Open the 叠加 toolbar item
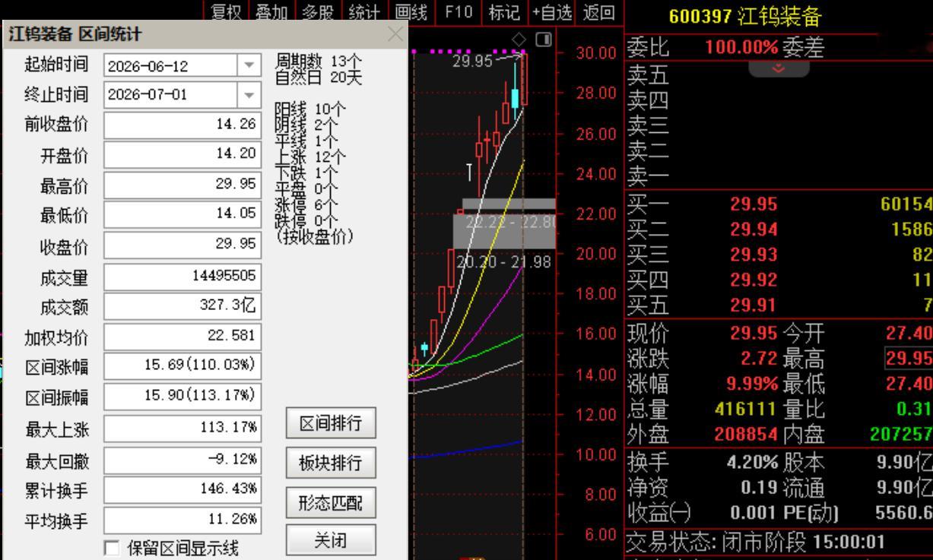The height and width of the screenshot is (560, 933). pyautogui.click(x=272, y=11)
